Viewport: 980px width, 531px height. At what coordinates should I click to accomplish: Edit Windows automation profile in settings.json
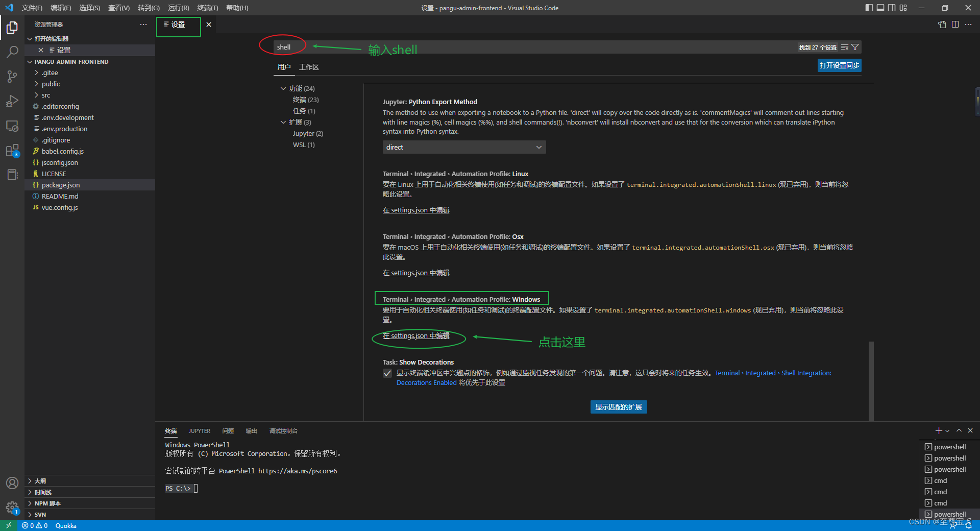coord(416,336)
